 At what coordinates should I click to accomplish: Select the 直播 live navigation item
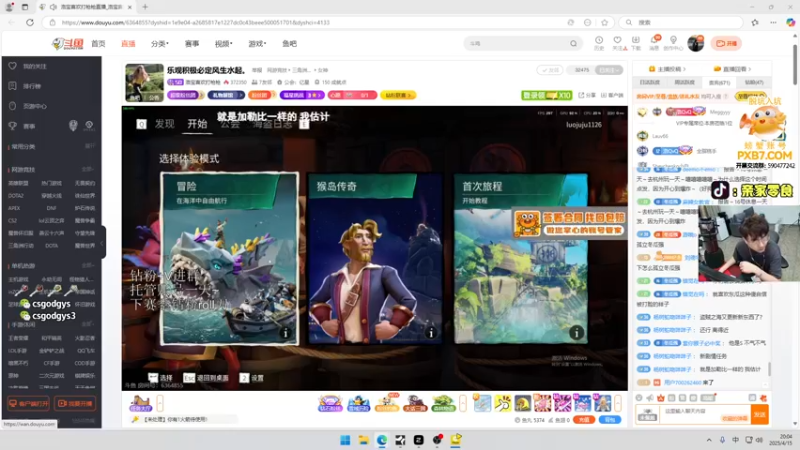point(128,44)
